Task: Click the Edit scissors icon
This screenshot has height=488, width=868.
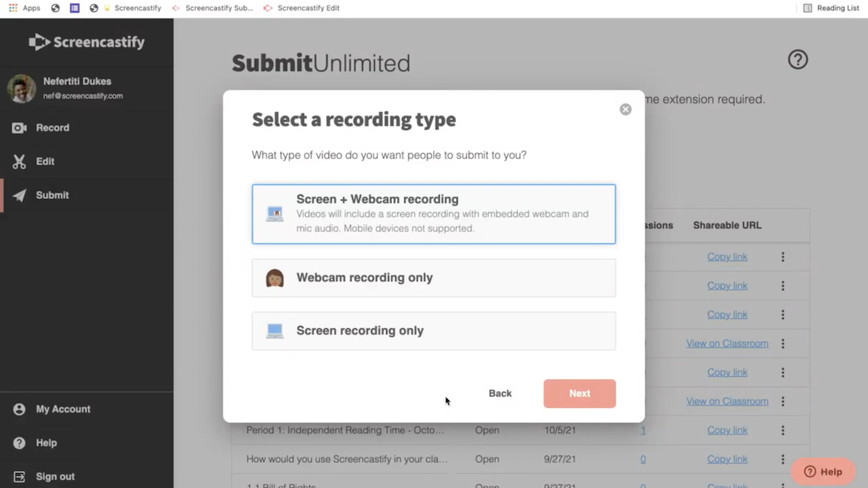Action: pyautogui.click(x=19, y=161)
